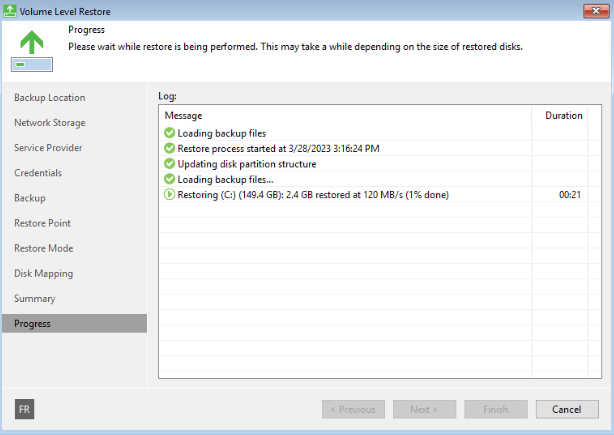The image size is (614, 435).
Task: Click the disabled Previous button
Action: coord(353,409)
